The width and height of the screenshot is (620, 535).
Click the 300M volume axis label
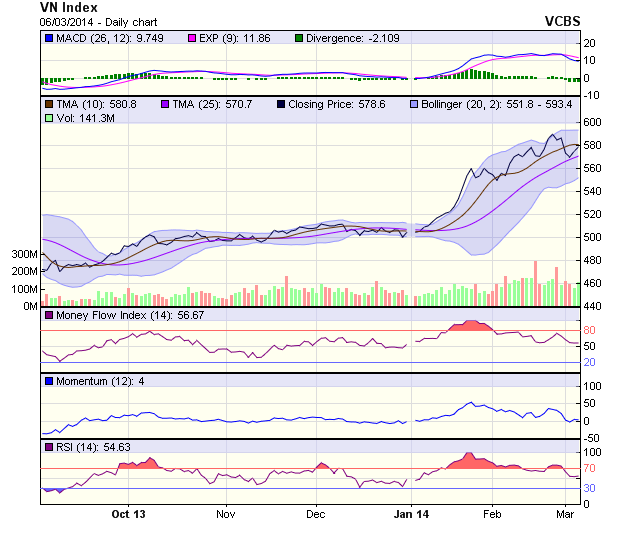coord(22,255)
